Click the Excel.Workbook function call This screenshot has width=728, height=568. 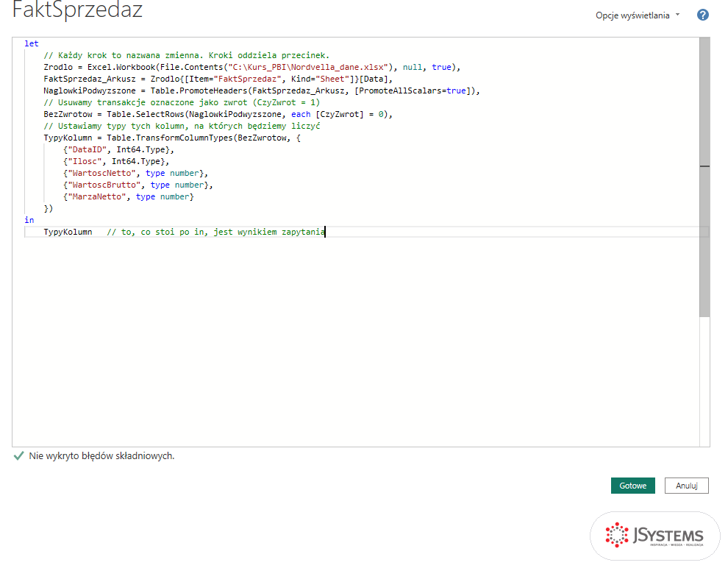(121, 68)
